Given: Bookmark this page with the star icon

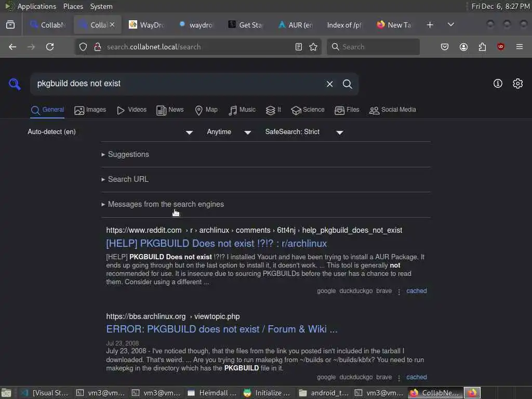Looking at the screenshot, I should (313, 47).
